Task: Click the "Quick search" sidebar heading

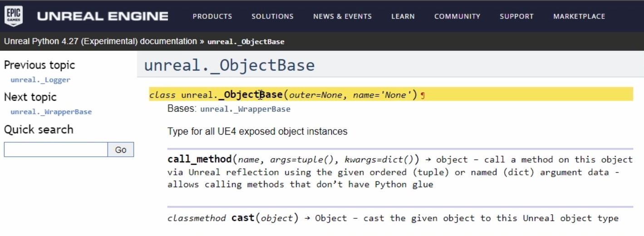Action: click(39, 130)
